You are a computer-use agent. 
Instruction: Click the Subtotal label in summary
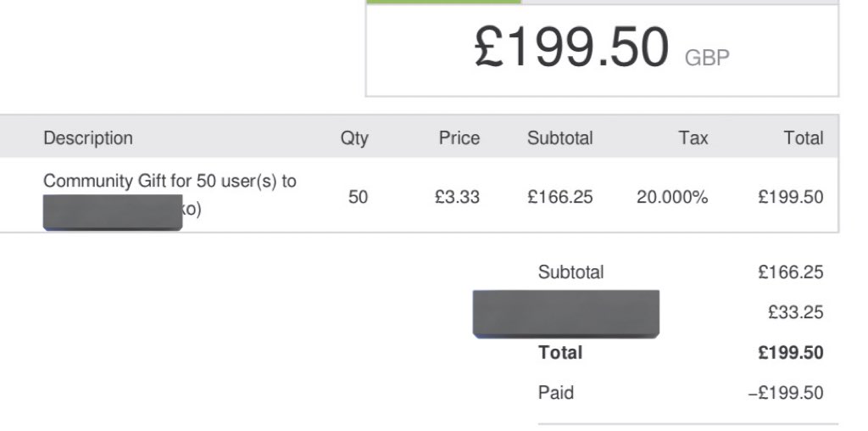(x=570, y=272)
